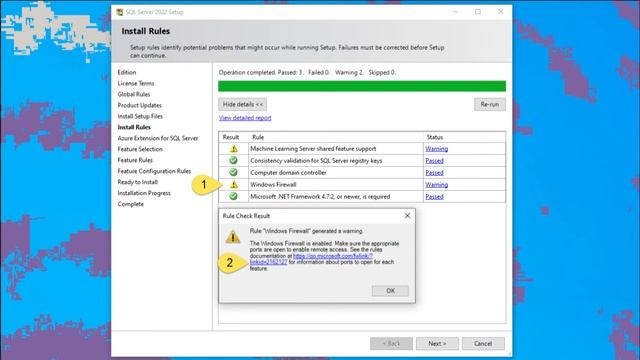Click the 'Operation completed. Passed: 3' status text
This screenshot has width=640, height=360.
(307, 72)
